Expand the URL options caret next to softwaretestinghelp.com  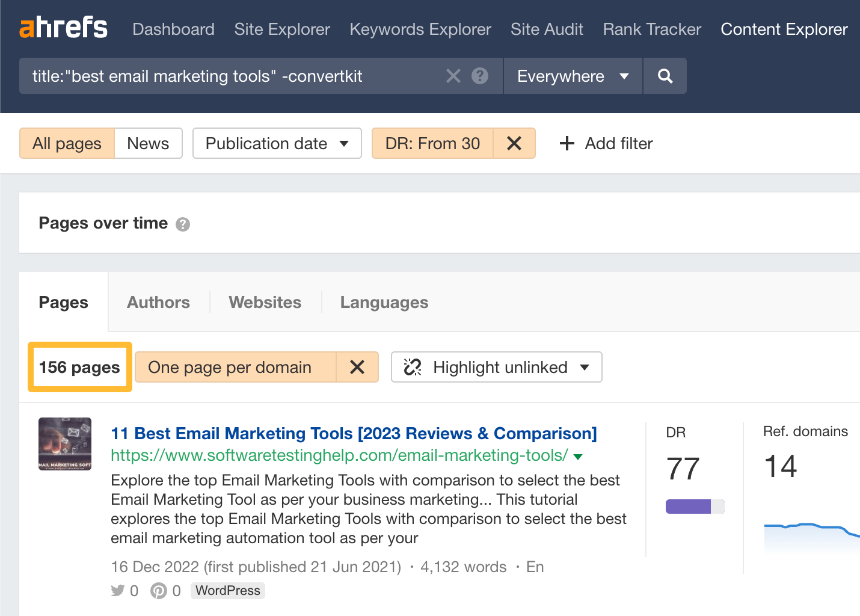(578, 457)
